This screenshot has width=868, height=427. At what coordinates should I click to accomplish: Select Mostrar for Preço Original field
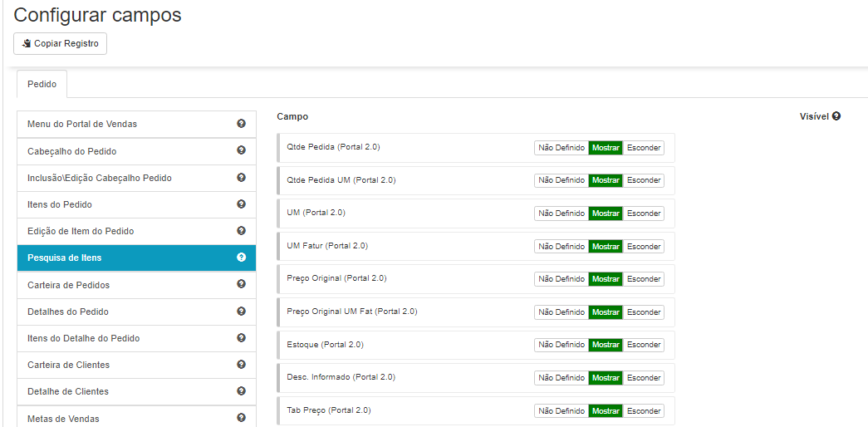(x=606, y=279)
